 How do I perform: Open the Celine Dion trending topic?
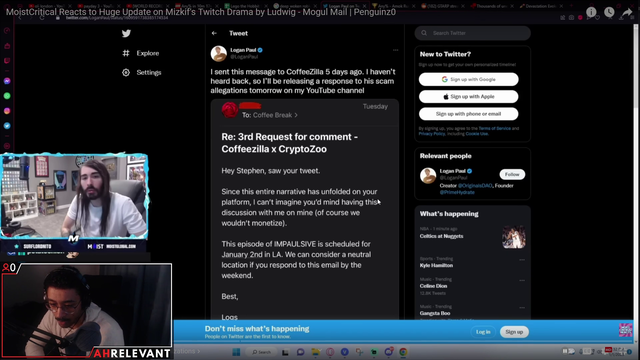click(x=433, y=286)
